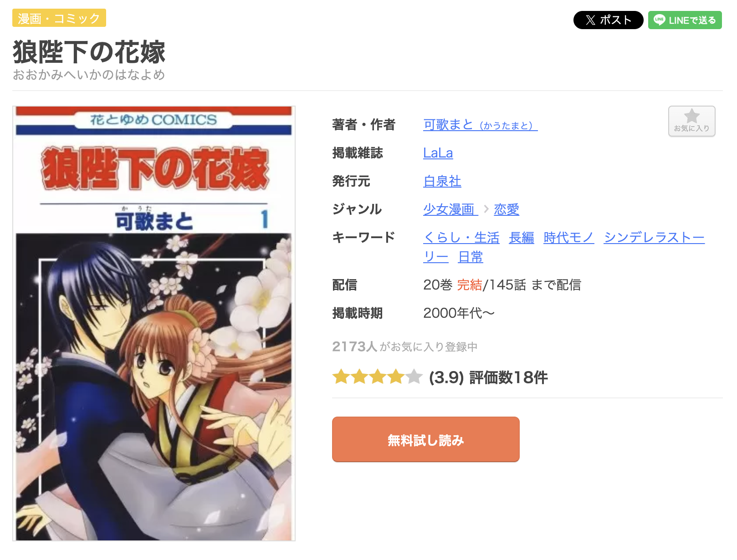Open keyword 日常
Viewport: 737px width, 560px height.
coord(471,257)
